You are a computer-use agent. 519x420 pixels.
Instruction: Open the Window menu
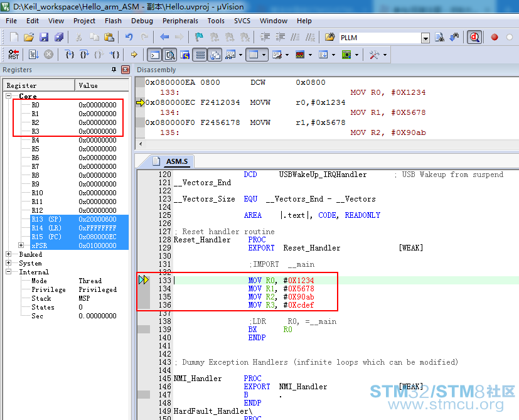274,21
